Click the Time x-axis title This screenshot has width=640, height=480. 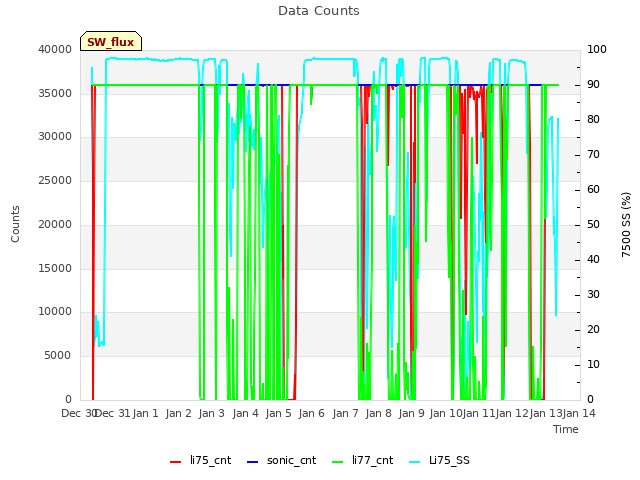click(566, 429)
